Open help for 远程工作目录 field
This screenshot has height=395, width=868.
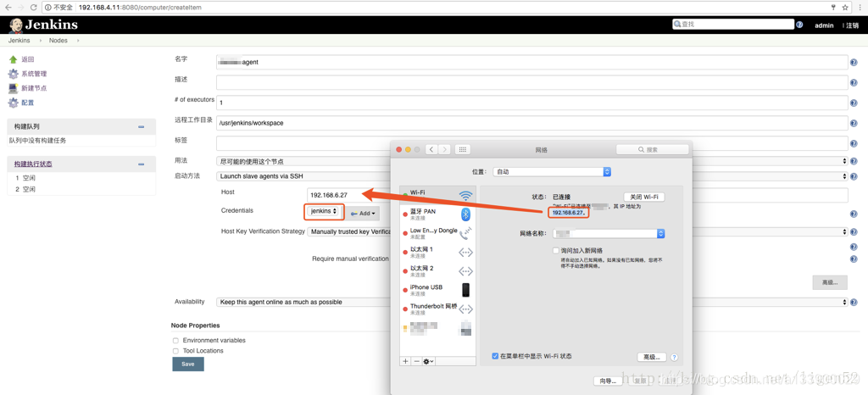pos(854,124)
